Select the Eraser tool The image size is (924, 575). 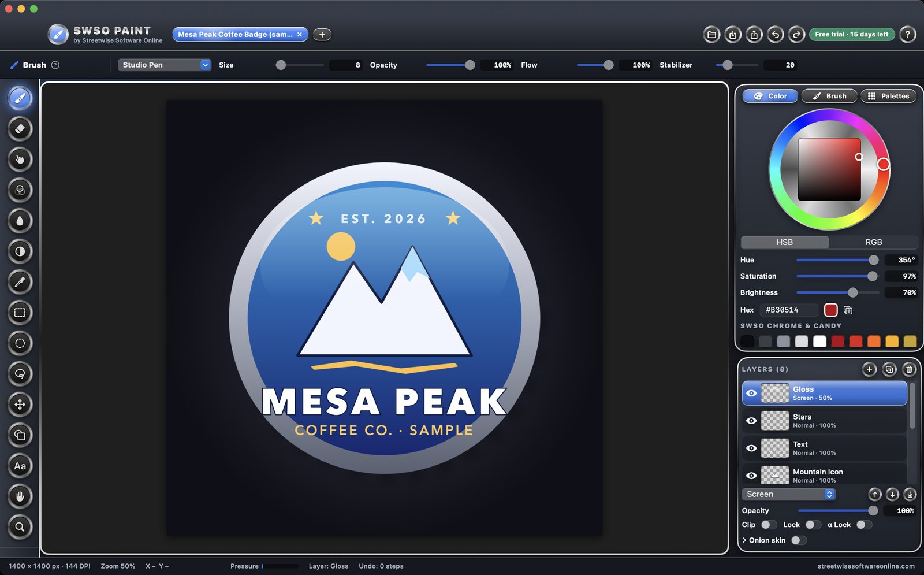click(x=20, y=128)
